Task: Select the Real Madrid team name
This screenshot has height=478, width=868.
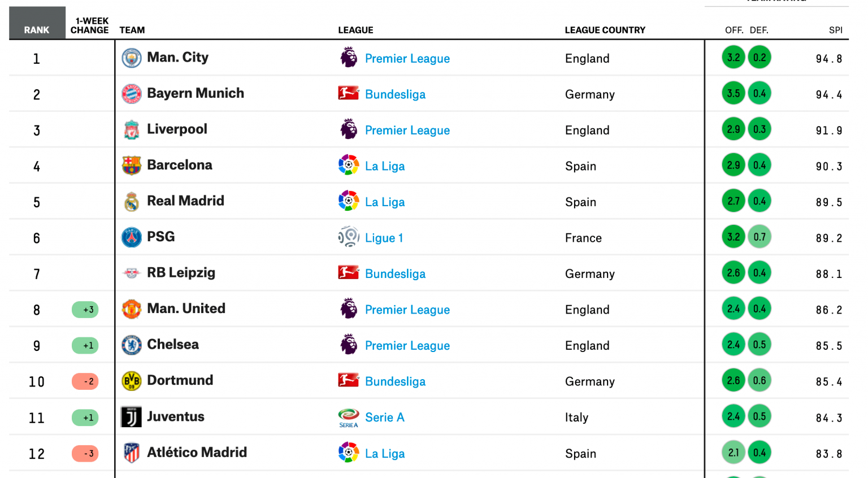Action: pos(185,201)
